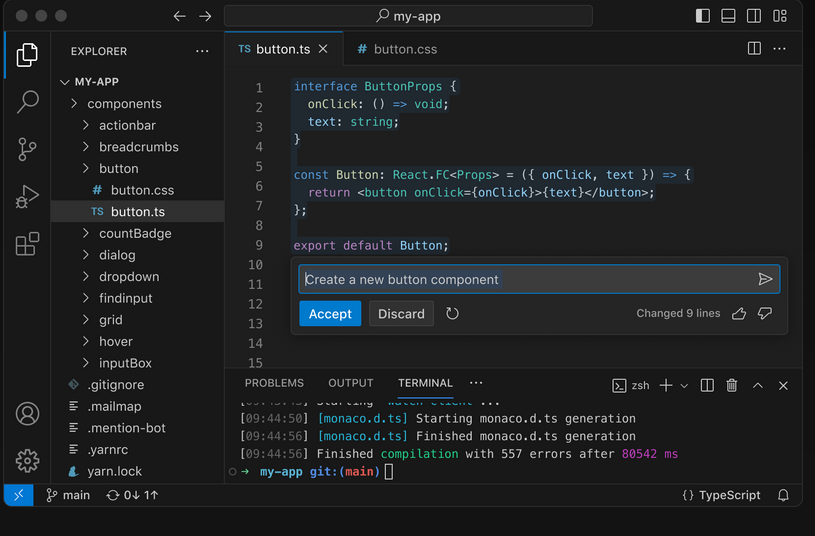Expand the button folder

coord(138,168)
